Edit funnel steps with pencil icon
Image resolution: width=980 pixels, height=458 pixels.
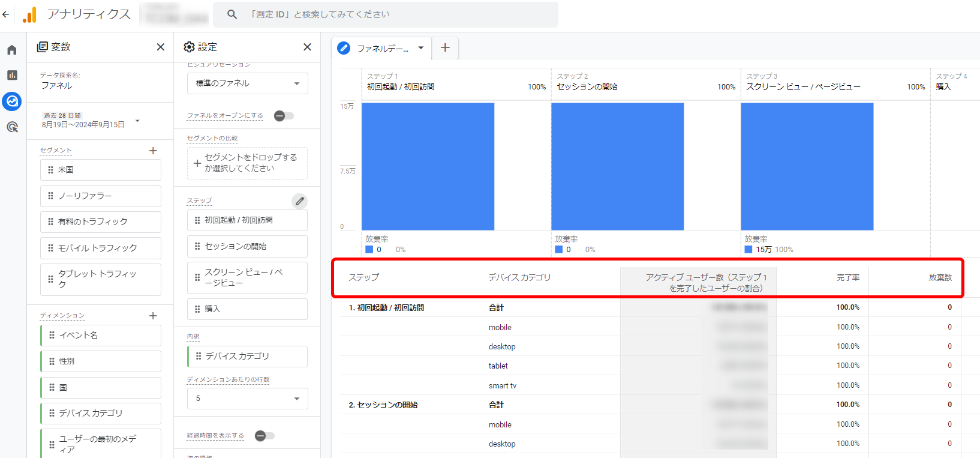pyautogui.click(x=300, y=201)
